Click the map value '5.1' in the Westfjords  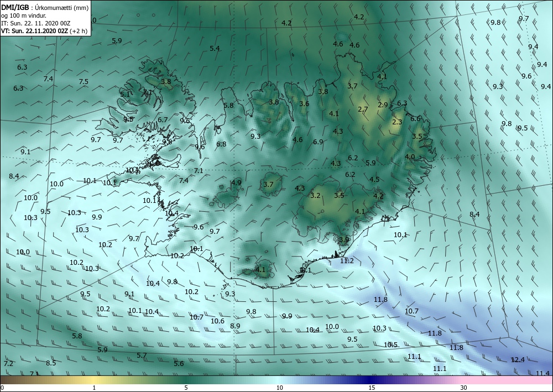(x=125, y=94)
